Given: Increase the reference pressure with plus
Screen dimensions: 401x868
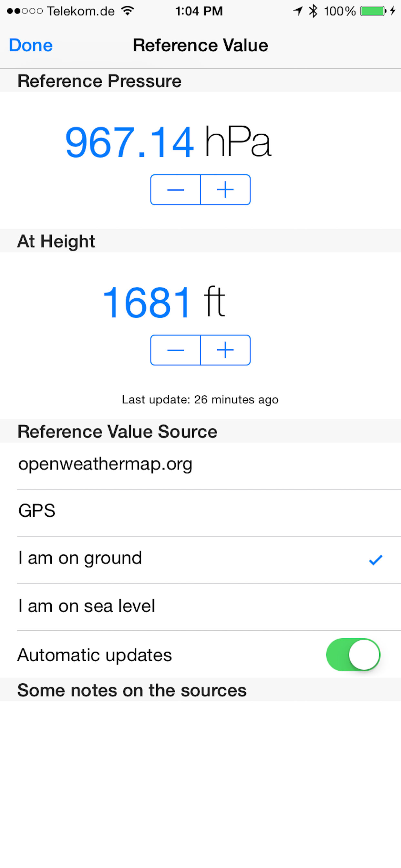Looking at the screenshot, I should (x=225, y=190).
